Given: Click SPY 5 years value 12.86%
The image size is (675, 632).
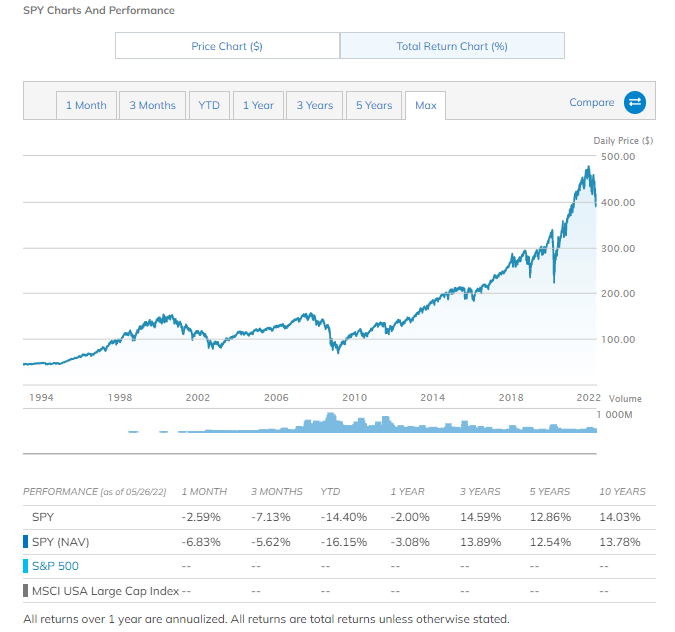Looking at the screenshot, I should (x=550, y=517).
